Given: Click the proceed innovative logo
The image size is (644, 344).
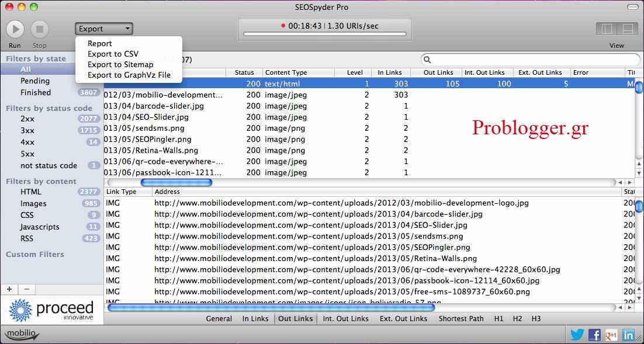Looking at the screenshot, I should [x=52, y=310].
